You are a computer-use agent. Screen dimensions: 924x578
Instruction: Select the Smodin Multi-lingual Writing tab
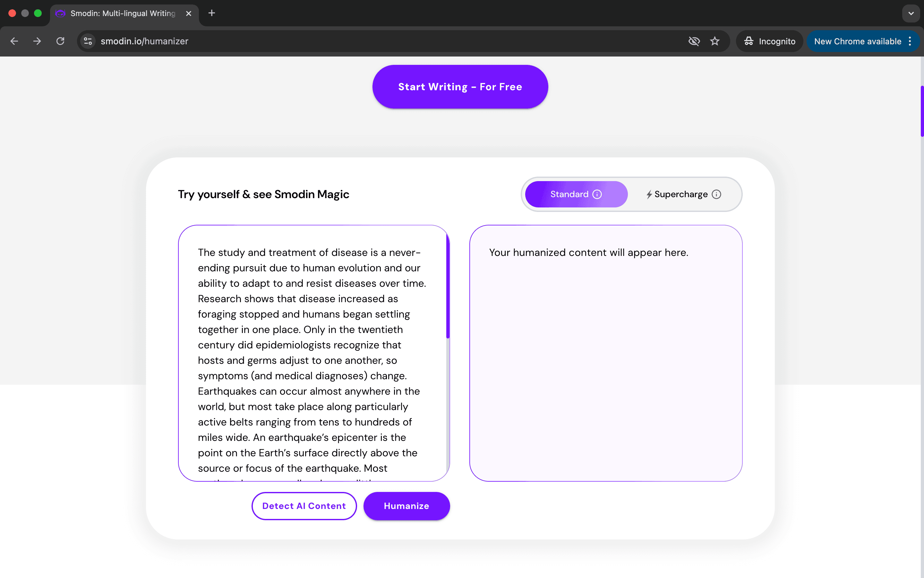point(124,13)
